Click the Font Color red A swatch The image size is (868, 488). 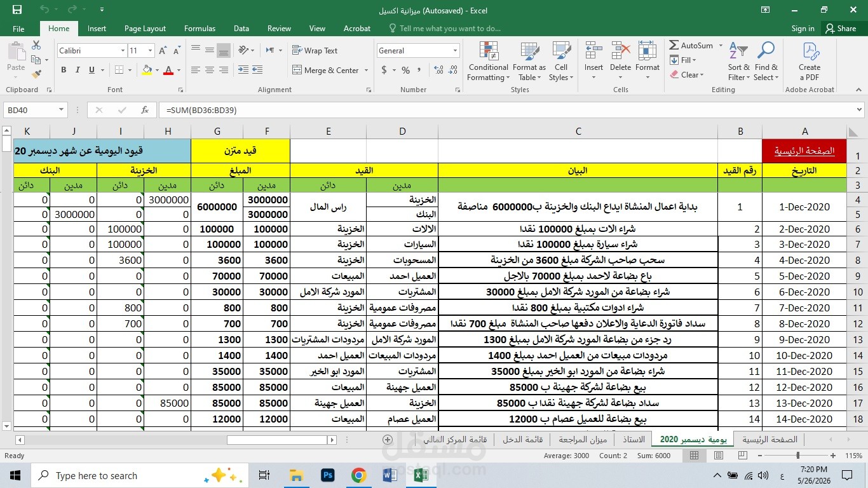tap(168, 71)
